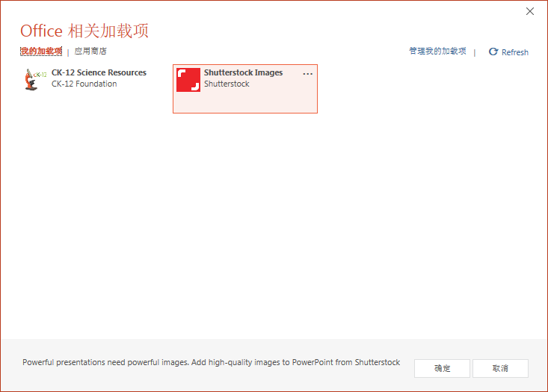The height and width of the screenshot is (392, 548).
Task: Open 管理我的加载项 link
Action: [x=437, y=51]
